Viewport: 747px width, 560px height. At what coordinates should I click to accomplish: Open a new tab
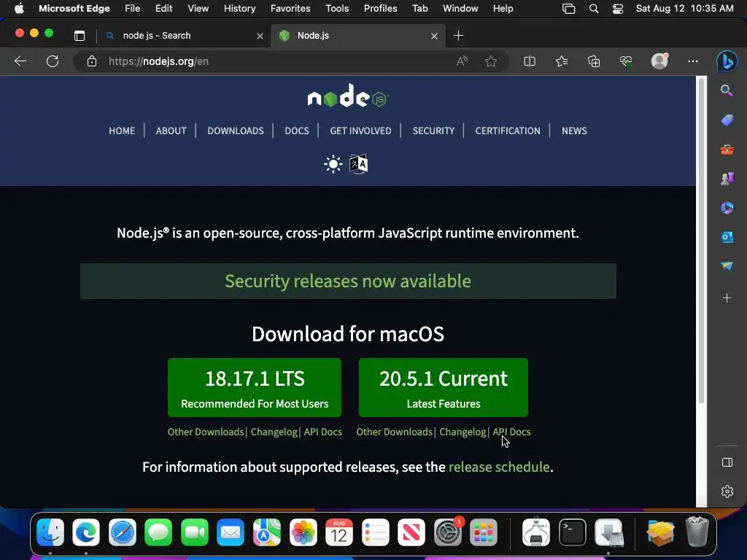pos(458,36)
